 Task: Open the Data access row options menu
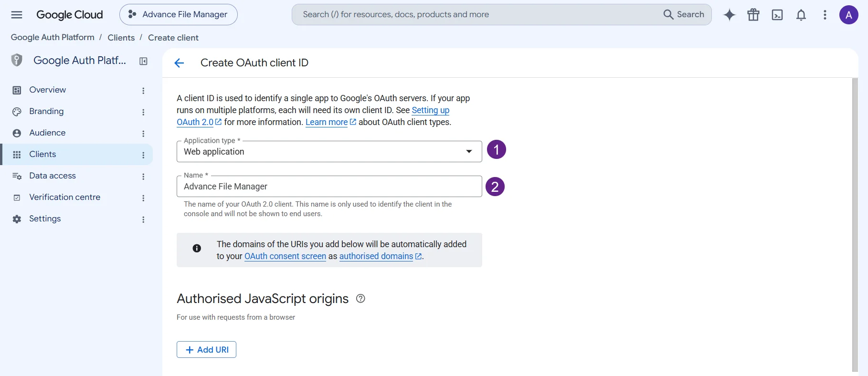point(143,177)
